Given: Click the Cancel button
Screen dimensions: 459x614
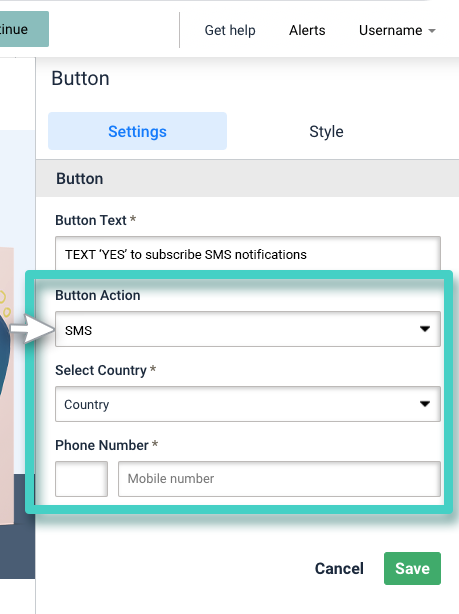Looking at the screenshot, I should [339, 569].
